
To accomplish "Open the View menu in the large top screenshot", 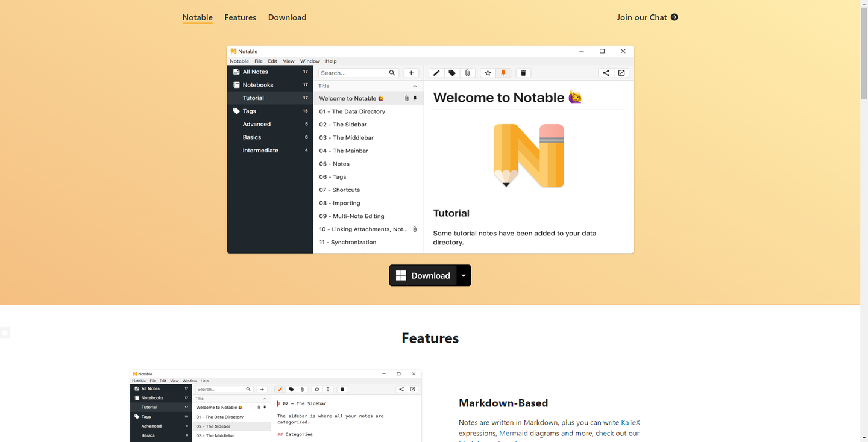I will click(x=289, y=61).
